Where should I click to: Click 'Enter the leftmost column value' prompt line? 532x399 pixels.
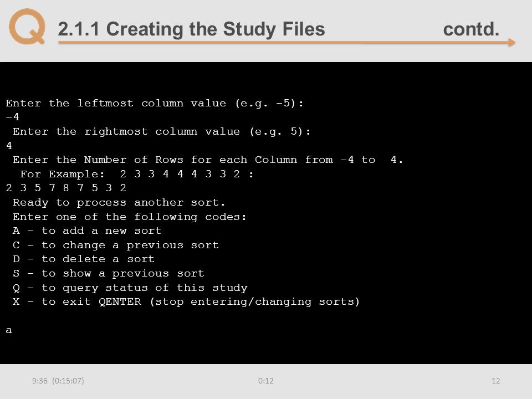155,103
